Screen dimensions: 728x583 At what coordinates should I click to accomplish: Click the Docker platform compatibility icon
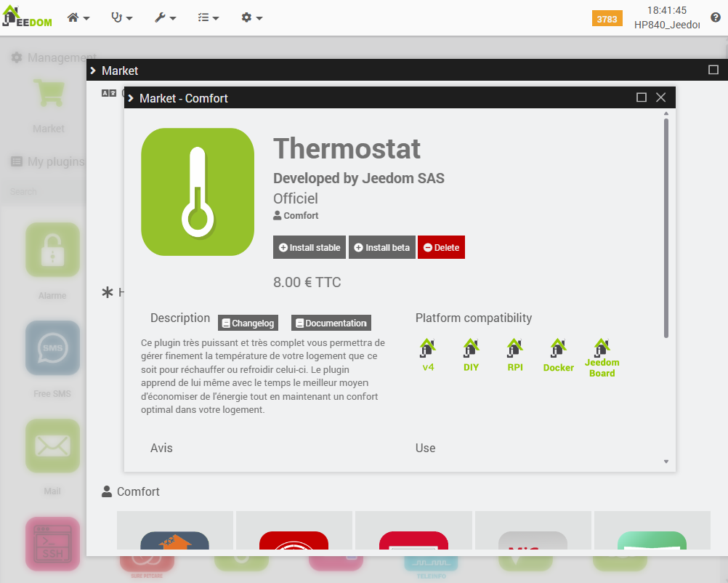pyautogui.click(x=558, y=348)
